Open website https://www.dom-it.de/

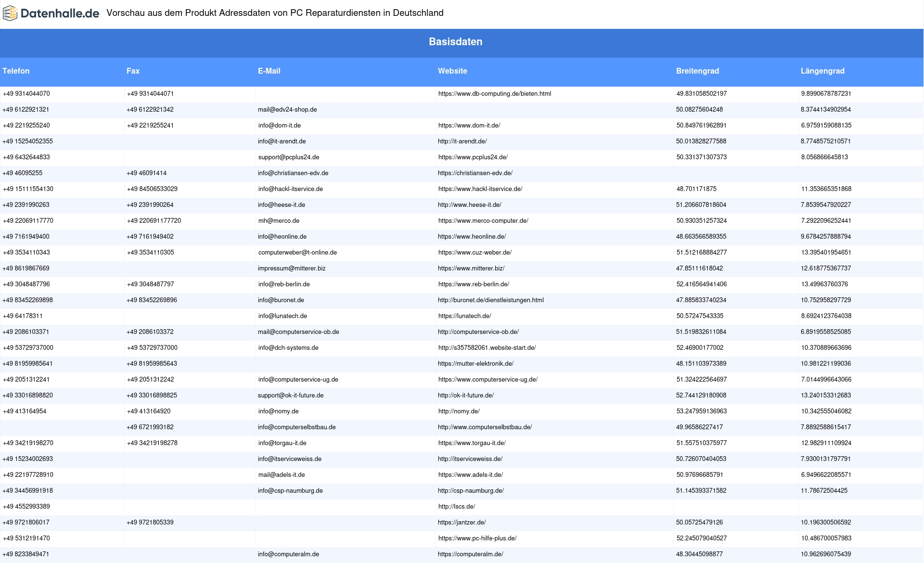pos(469,126)
